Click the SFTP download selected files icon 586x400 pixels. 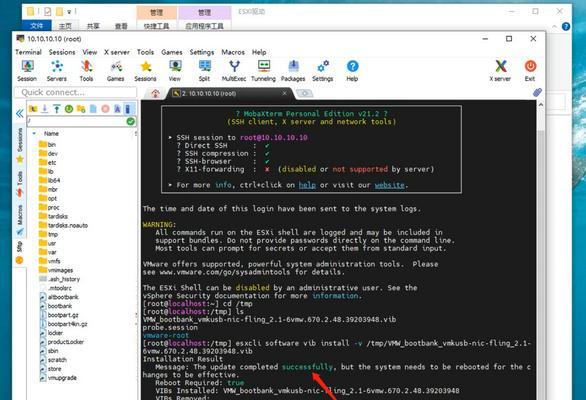(45, 109)
